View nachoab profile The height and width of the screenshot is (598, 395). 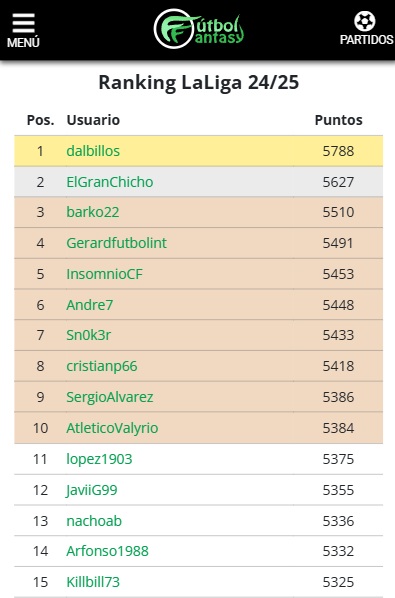pos(94,521)
